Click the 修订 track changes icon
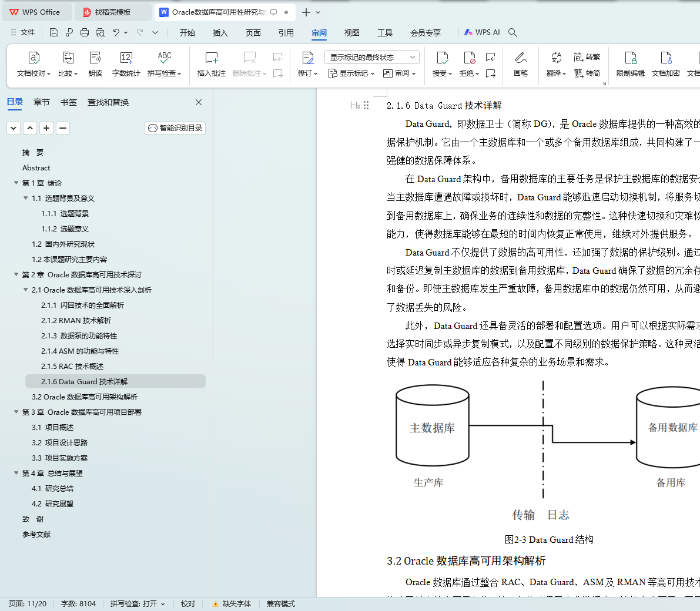The image size is (700, 611). coord(307,58)
